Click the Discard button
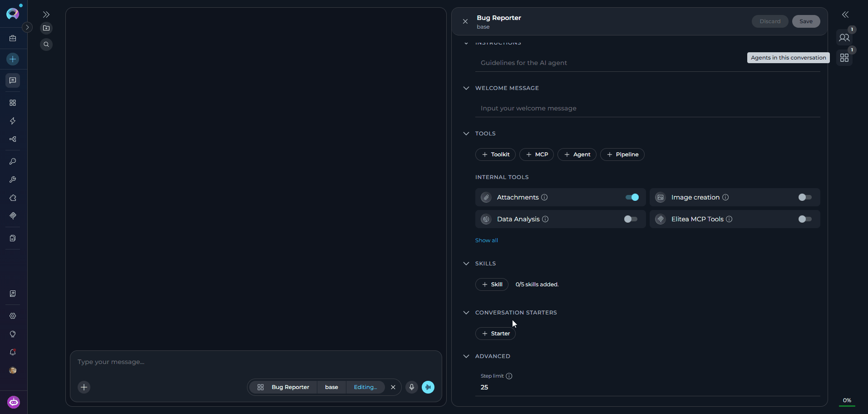868x414 pixels. click(770, 21)
